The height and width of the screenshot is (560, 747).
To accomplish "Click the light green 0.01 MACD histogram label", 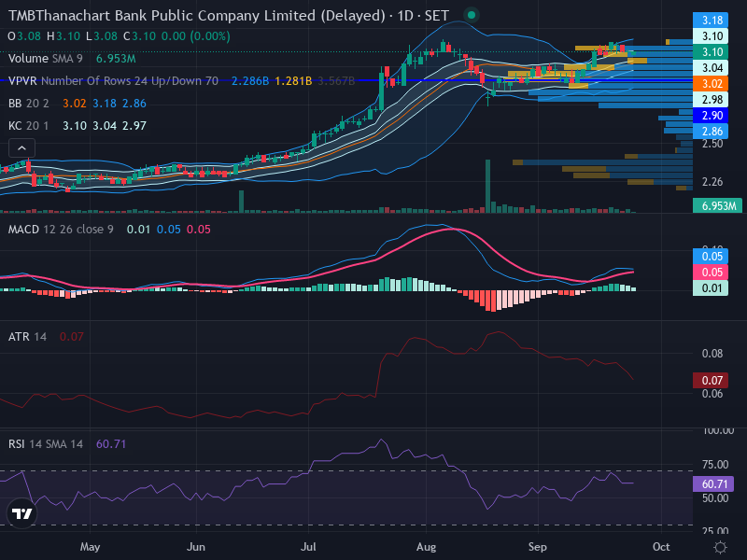I will click(711, 288).
